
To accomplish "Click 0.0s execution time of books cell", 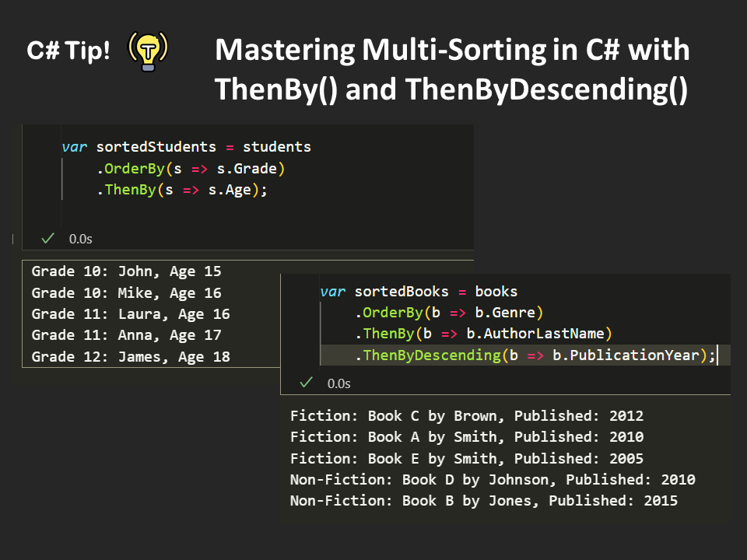I will tap(338, 383).
